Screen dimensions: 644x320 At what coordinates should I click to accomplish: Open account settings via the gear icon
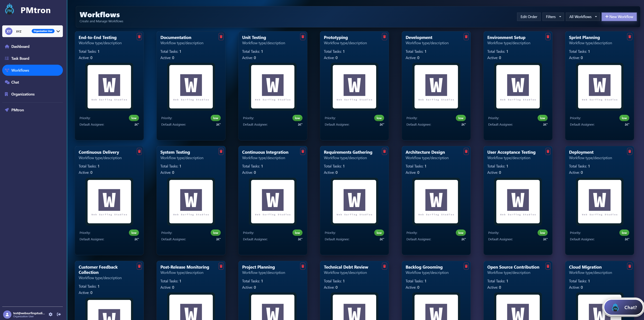click(x=51, y=314)
